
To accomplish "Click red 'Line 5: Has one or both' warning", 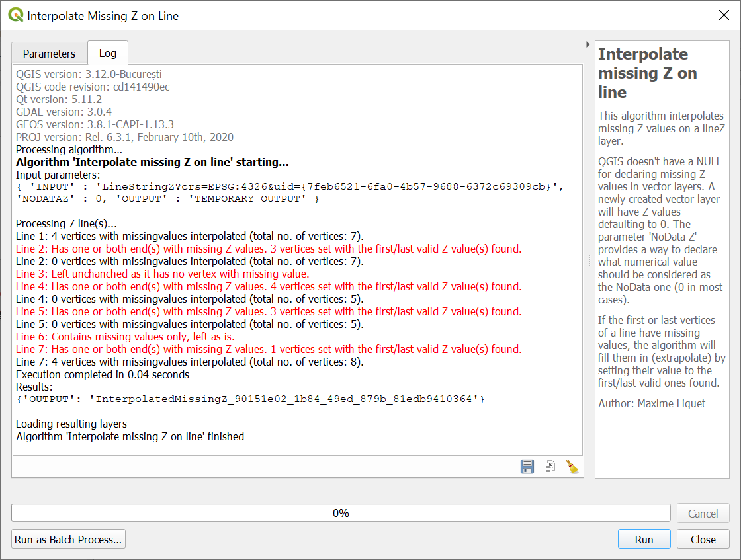I will [x=269, y=311].
